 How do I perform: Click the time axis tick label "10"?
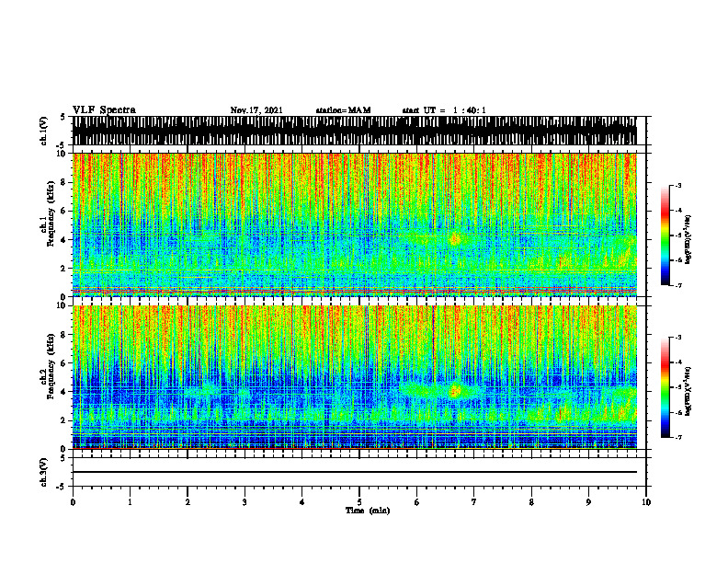coord(646,502)
